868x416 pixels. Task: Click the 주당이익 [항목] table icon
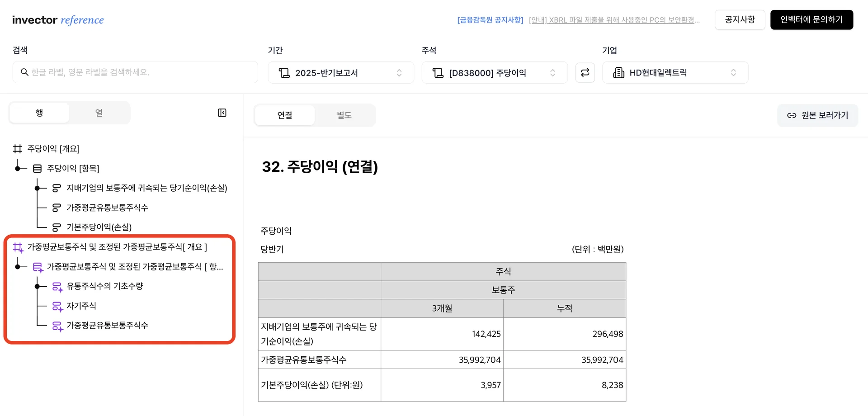click(38, 169)
